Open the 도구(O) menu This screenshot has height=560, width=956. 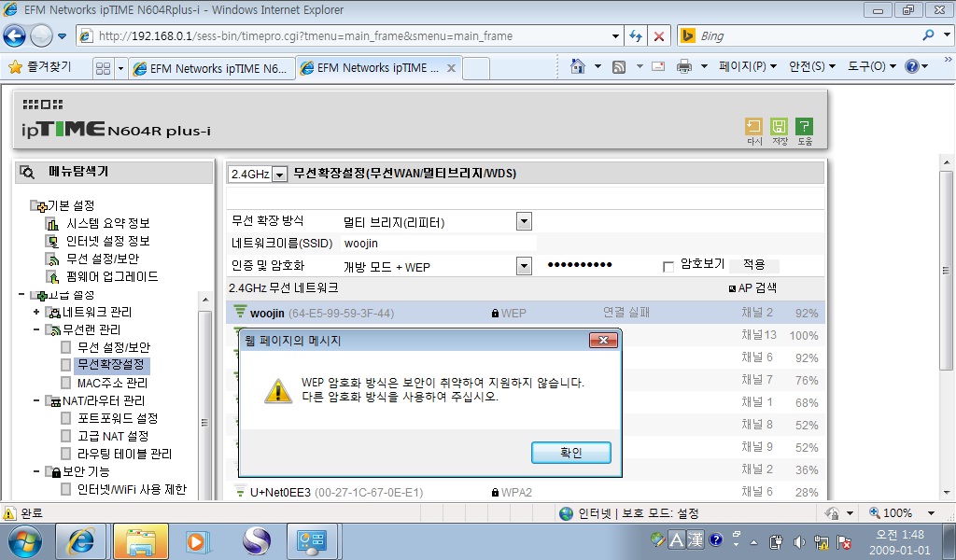click(871, 66)
